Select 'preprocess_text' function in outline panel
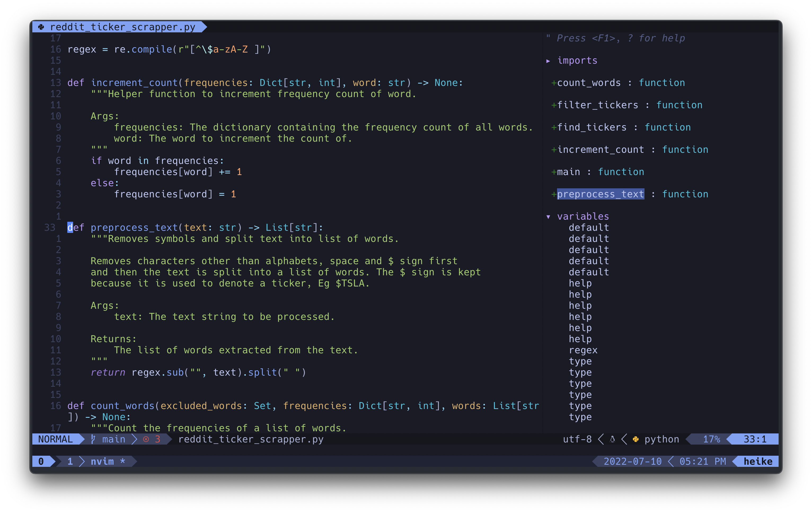Screen dimensions: 812x513 (x=600, y=194)
